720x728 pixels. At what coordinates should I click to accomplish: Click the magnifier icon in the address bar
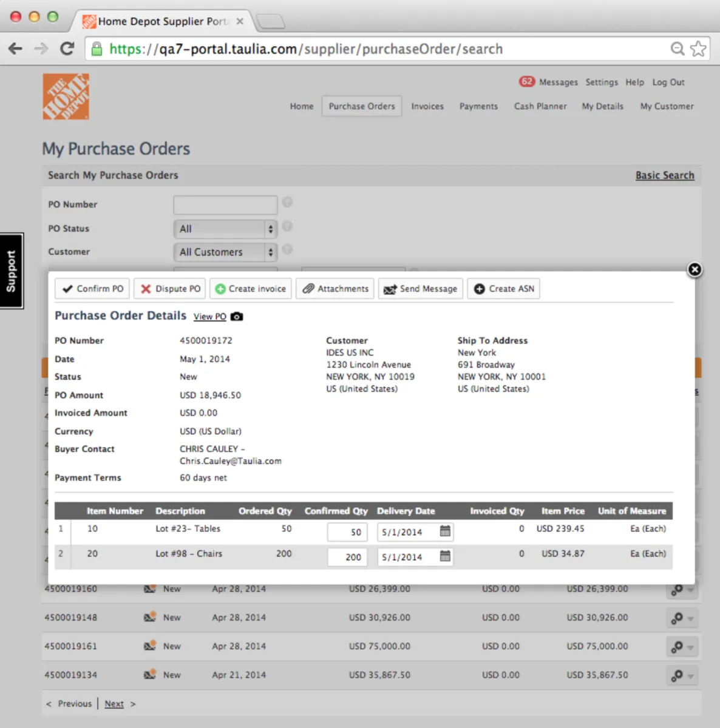click(678, 49)
